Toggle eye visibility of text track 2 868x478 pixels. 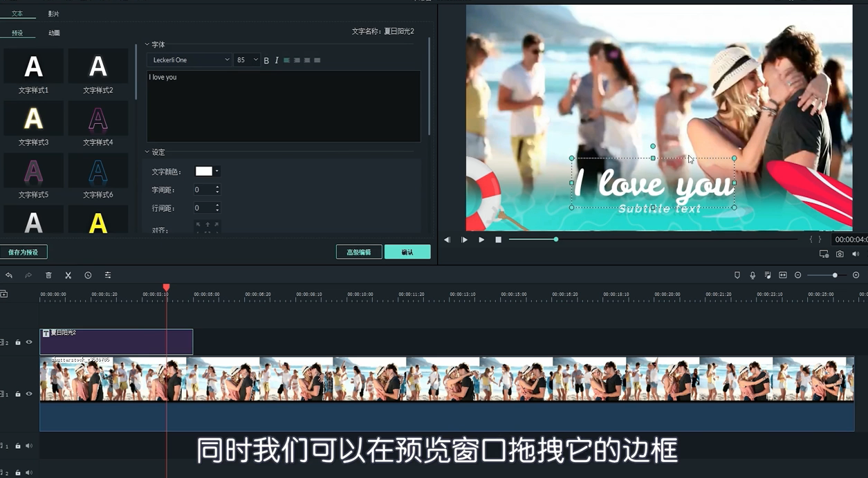pos(29,342)
